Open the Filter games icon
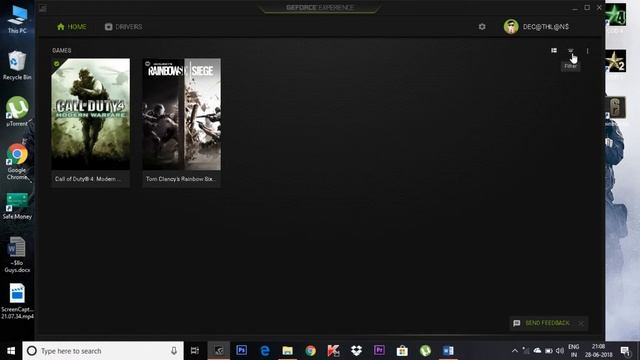 [570, 51]
